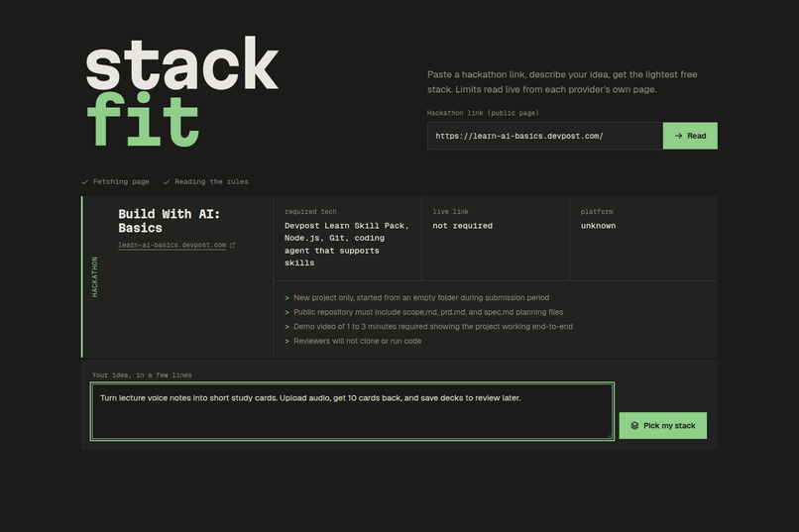Click the 'platform' label
The image size is (799, 532).
597,211
